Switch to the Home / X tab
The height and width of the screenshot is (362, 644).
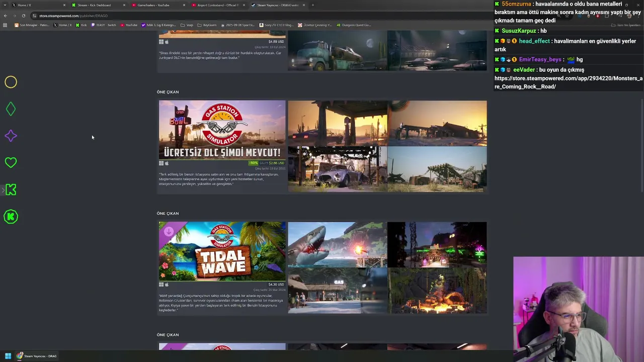(x=38, y=5)
